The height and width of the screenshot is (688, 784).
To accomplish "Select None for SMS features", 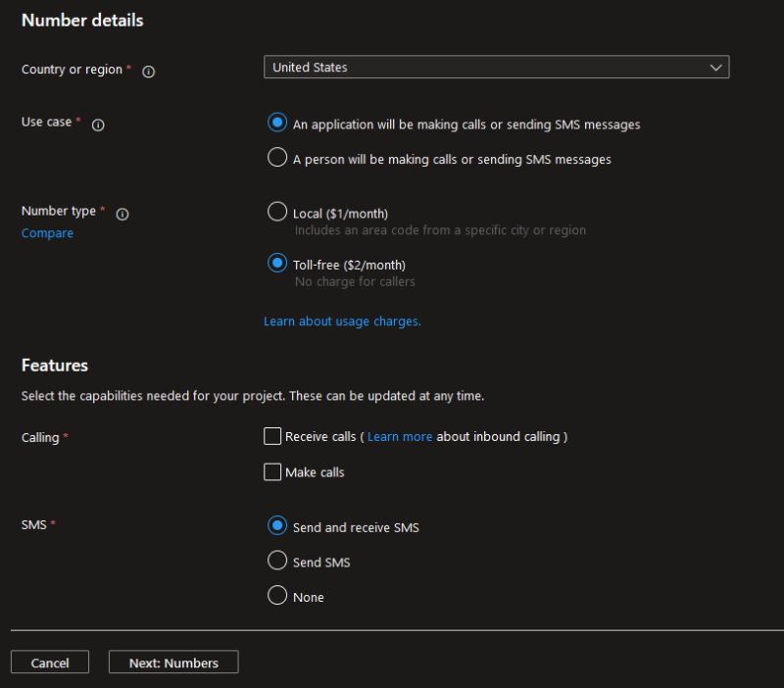I will [277, 596].
